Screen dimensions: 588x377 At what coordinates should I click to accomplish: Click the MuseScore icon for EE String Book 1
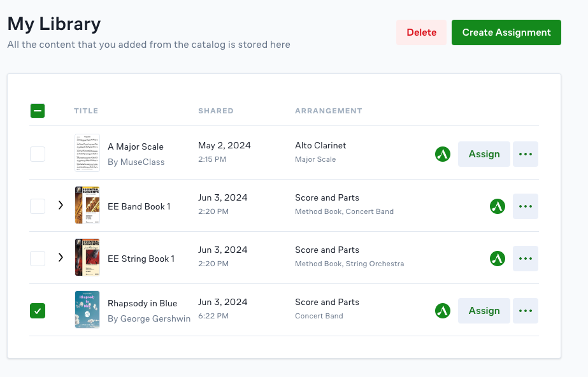point(497,258)
